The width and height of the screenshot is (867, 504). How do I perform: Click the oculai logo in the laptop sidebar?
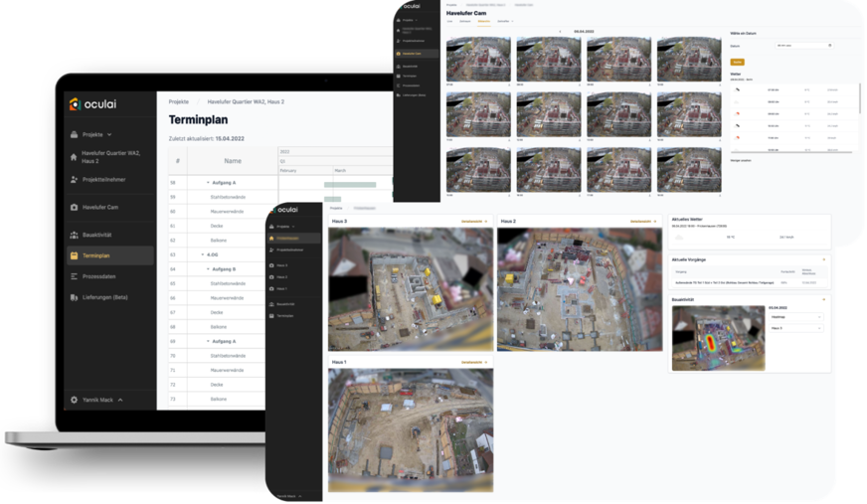click(x=92, y=104)
